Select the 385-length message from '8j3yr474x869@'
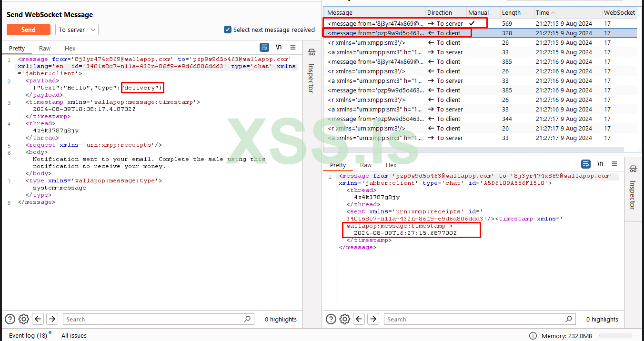Screen dimensions: 644x341 pos(480,61)
